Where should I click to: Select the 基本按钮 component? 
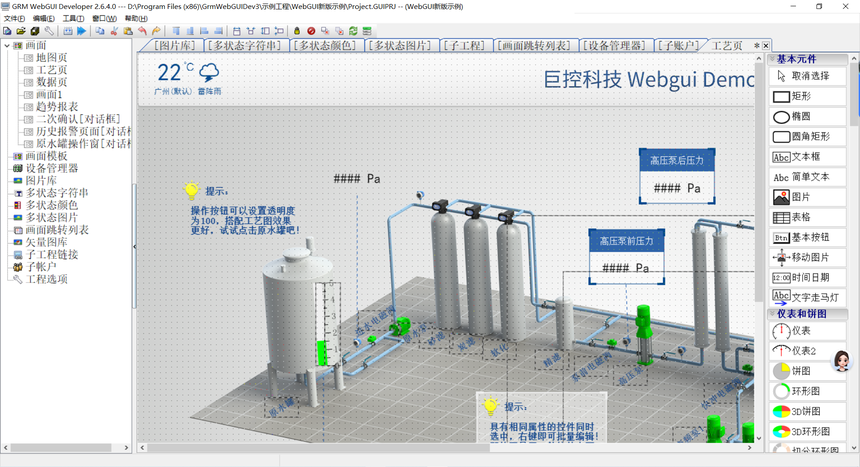click(807, 238)
